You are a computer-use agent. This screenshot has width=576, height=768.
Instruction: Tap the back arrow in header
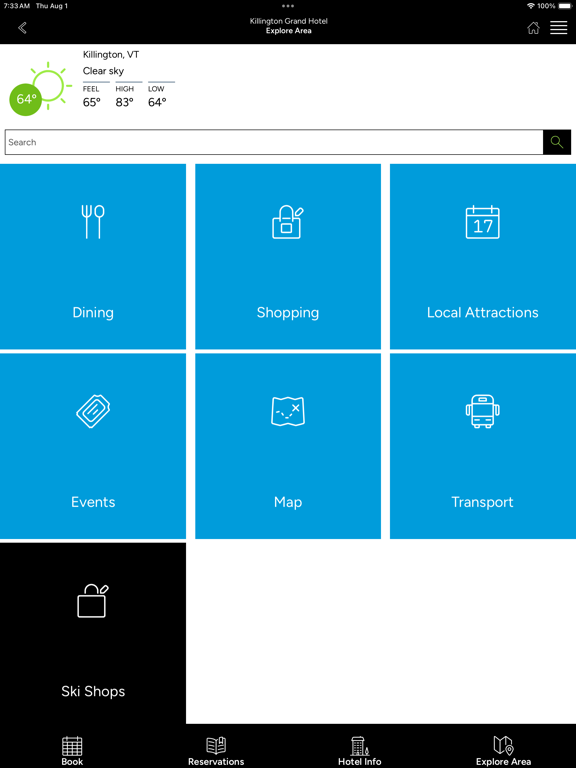pos(22,28)
